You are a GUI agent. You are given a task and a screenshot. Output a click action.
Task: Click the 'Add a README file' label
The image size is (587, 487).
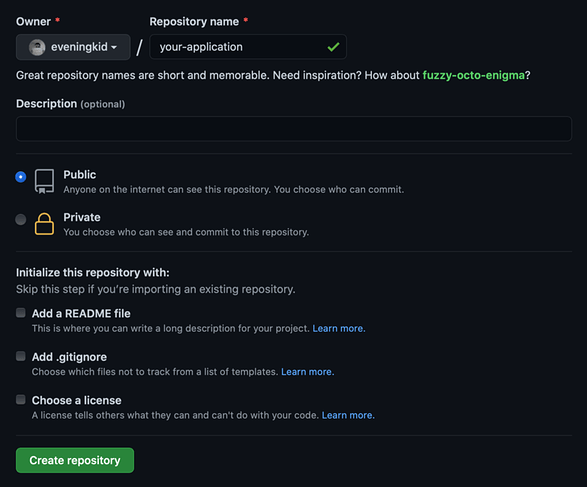81,314
